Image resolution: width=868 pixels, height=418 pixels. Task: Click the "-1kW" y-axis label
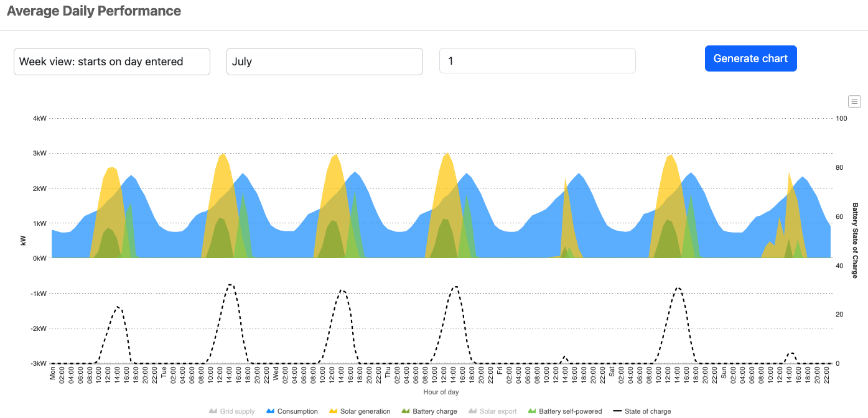(39, 294)
